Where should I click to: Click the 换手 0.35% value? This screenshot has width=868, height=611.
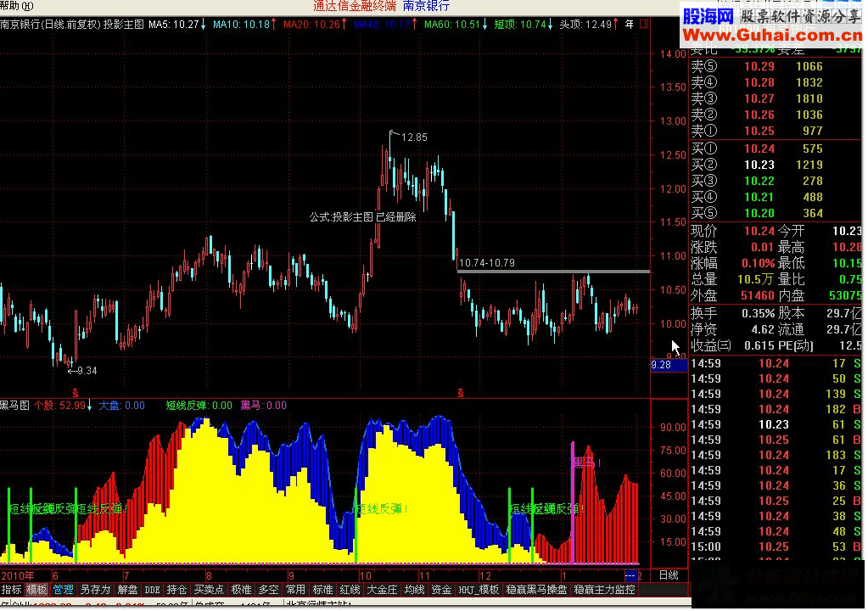click(x=759, y=313)
